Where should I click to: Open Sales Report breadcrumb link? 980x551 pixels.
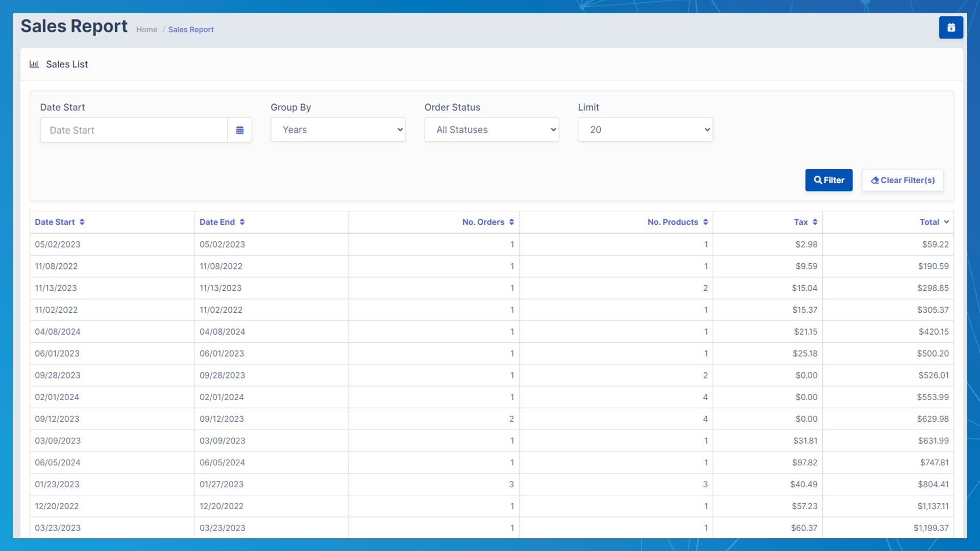coord(191,30)
